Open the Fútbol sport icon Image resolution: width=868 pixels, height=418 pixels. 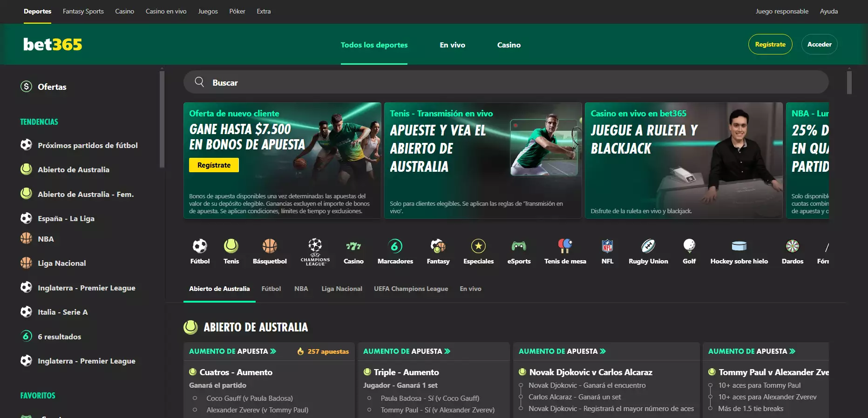click(x=200, y=246)
